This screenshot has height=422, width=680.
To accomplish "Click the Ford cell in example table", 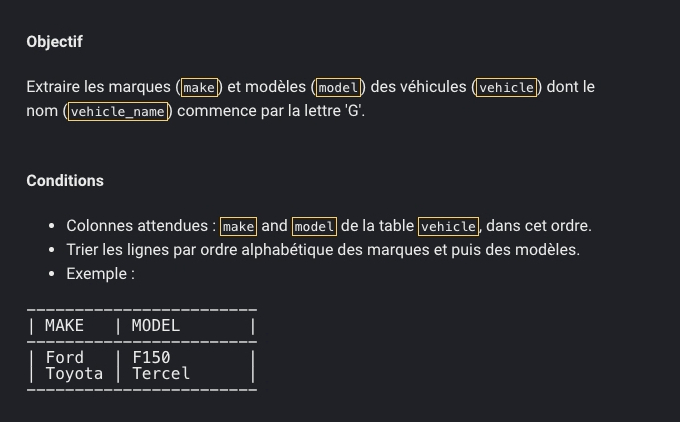I will [65, 357].
